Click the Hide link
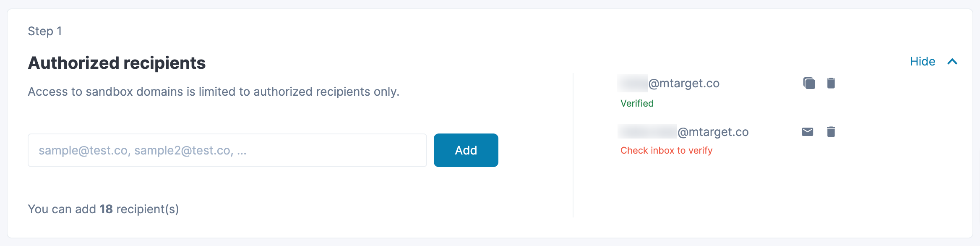 click(x=923, y=62)
